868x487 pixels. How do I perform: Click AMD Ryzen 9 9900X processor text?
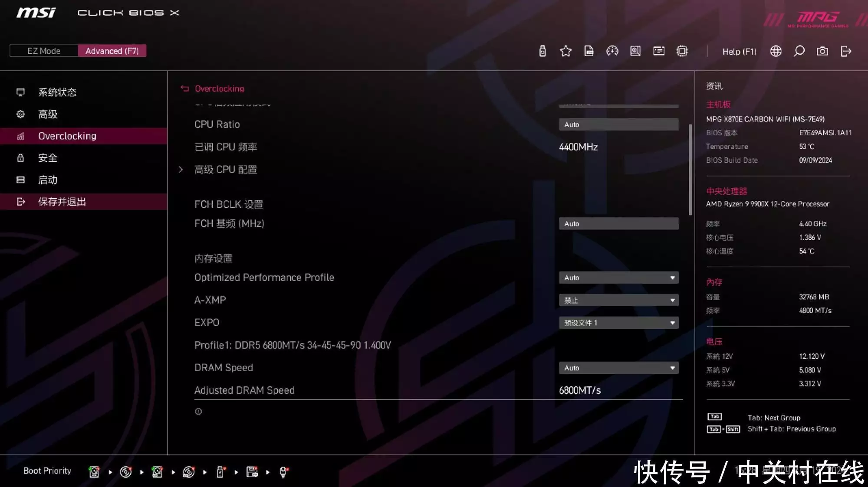[767, 204]
